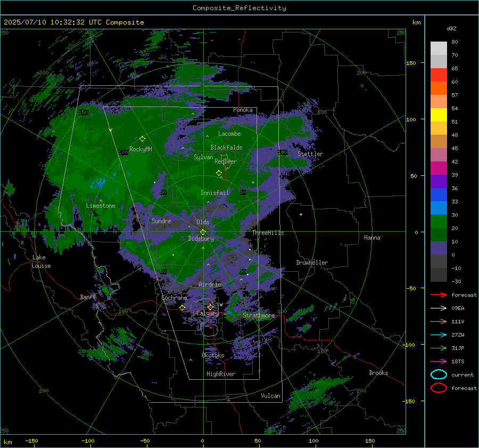Click the white 09EA arrow legend icon
The width and height of the screenshot is (479, 448).
point(439,308)
